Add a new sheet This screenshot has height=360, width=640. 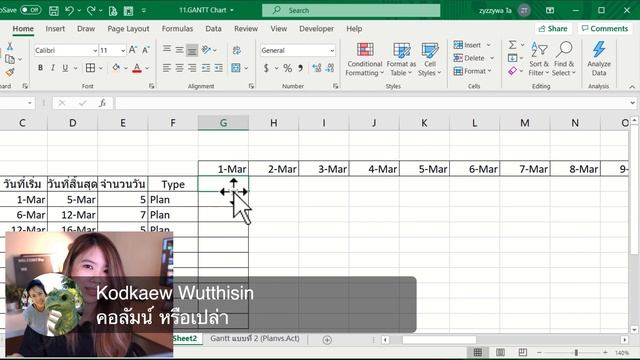click(327, 340)
